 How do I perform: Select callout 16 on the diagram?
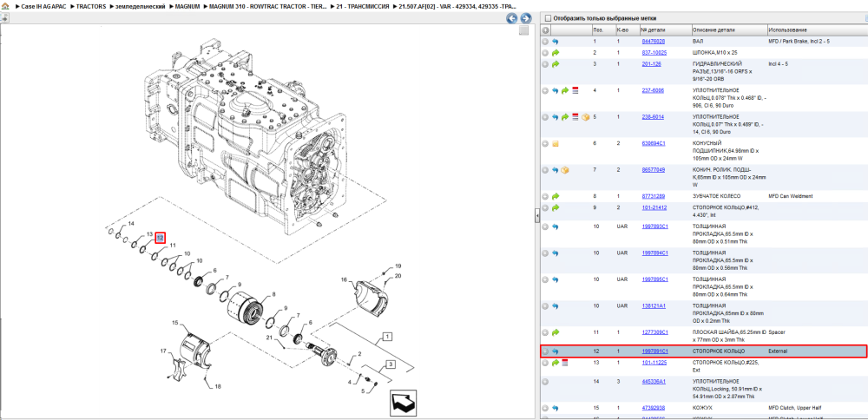click(344, 280)
